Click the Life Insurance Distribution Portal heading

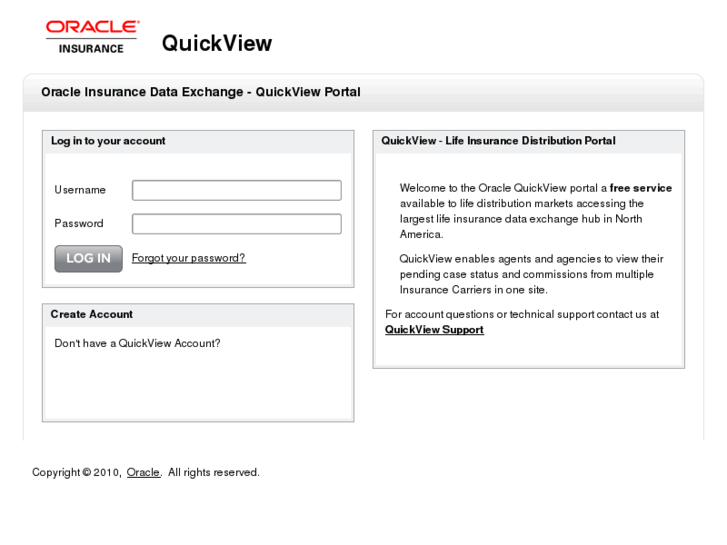point(498,141)
